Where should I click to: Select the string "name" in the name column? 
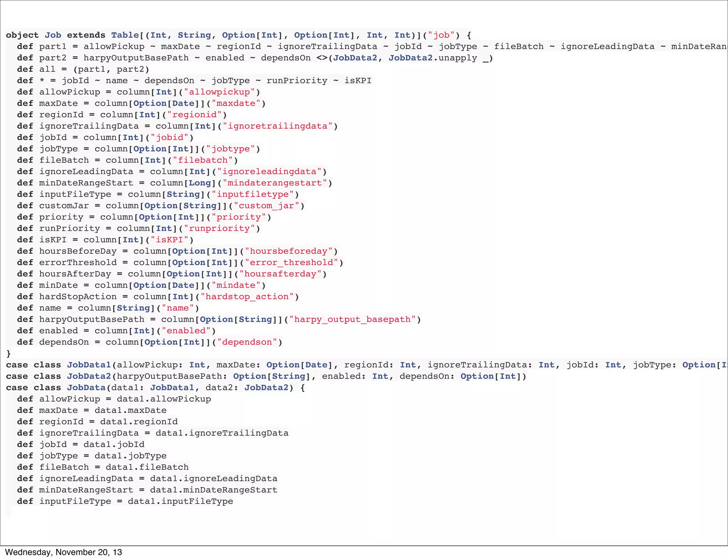coord(178,308)
